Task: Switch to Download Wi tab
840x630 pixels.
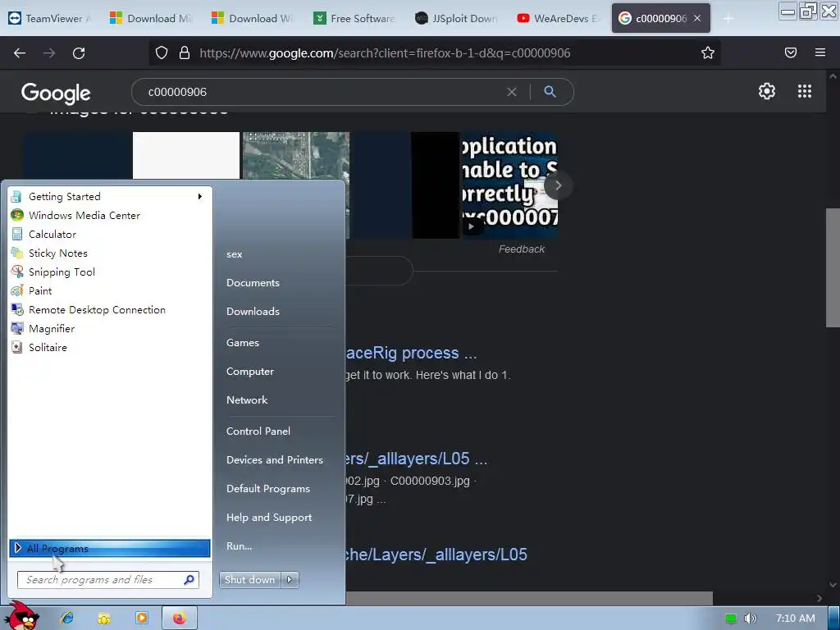Action: point(253,18)
